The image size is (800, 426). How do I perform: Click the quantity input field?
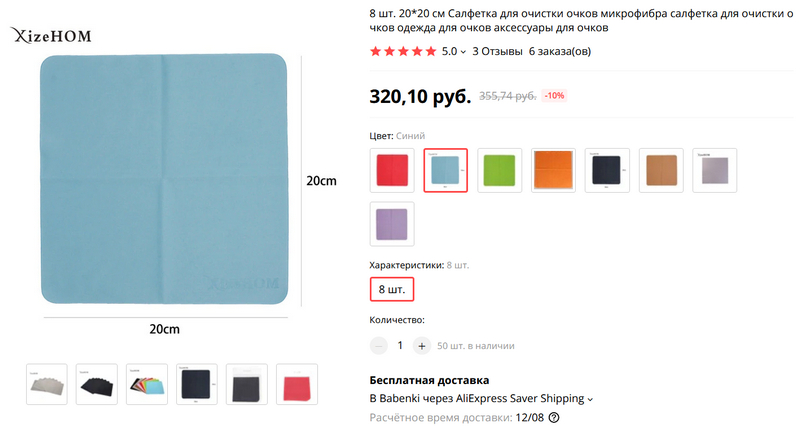pyautogui.click(x=400, y=345)
